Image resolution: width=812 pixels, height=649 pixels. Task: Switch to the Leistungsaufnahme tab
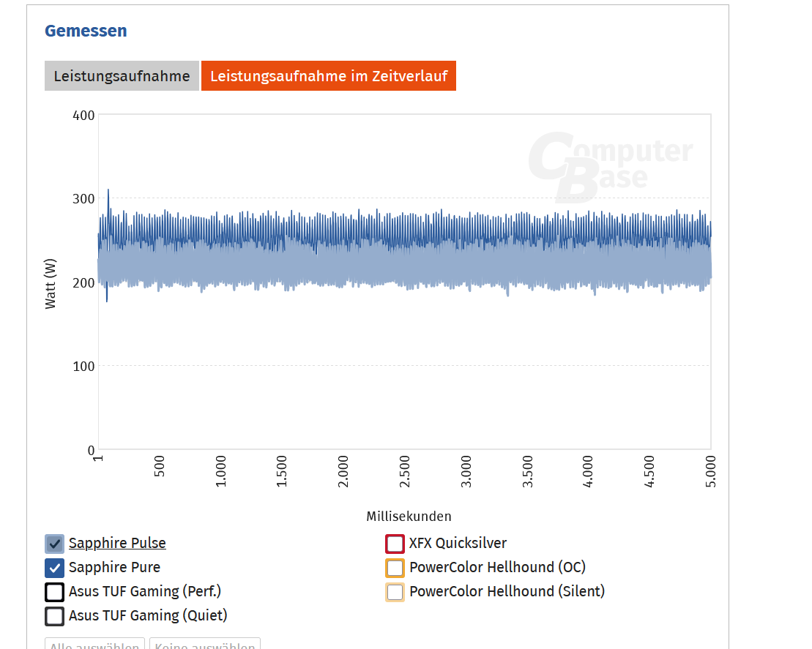122,76
